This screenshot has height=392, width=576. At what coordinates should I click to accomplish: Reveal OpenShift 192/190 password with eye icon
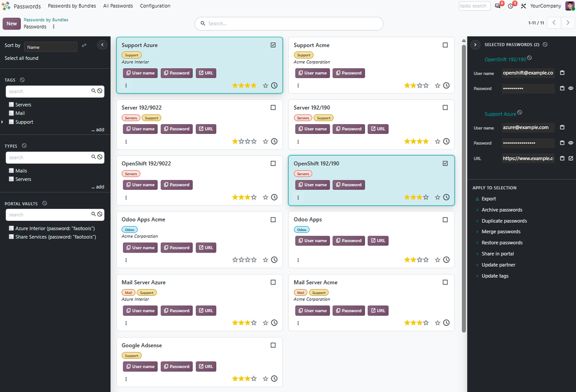tap(570, 88)
